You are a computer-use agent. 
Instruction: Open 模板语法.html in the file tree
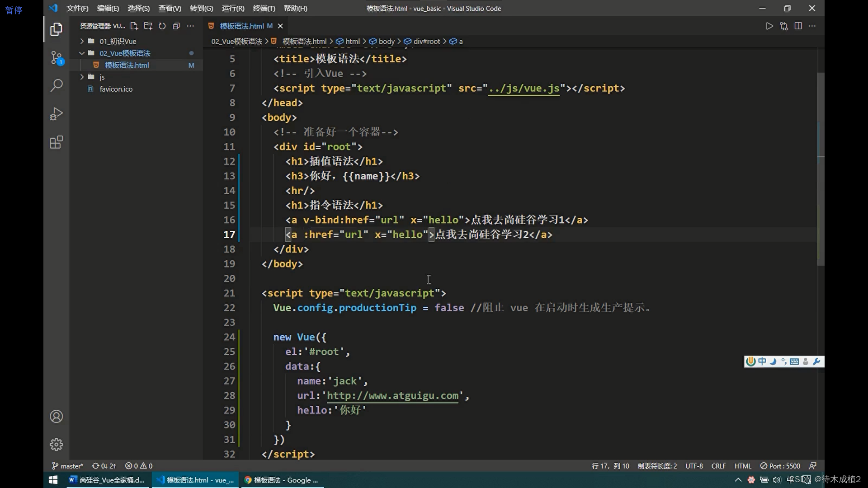(x=136, y=65)
